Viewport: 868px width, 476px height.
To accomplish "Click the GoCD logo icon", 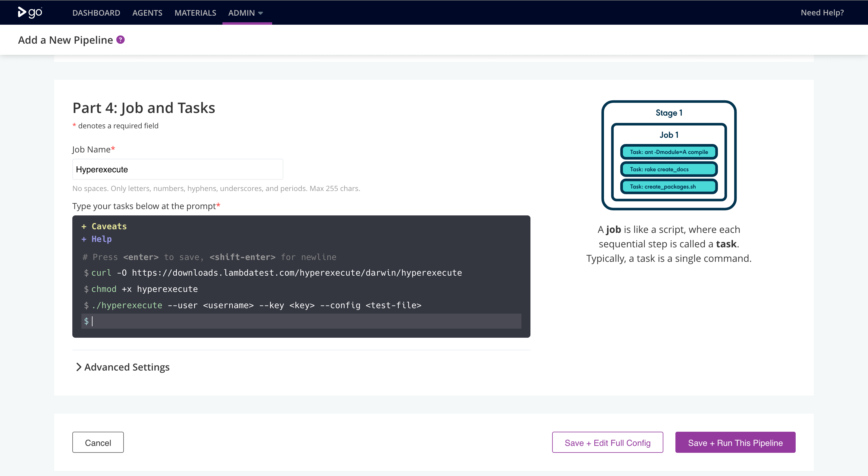I will tap(30, 12).
